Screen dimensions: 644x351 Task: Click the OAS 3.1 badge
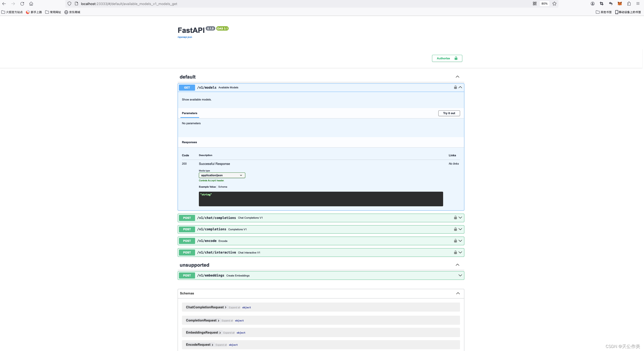pyautogui.click(x=222, y=29)
